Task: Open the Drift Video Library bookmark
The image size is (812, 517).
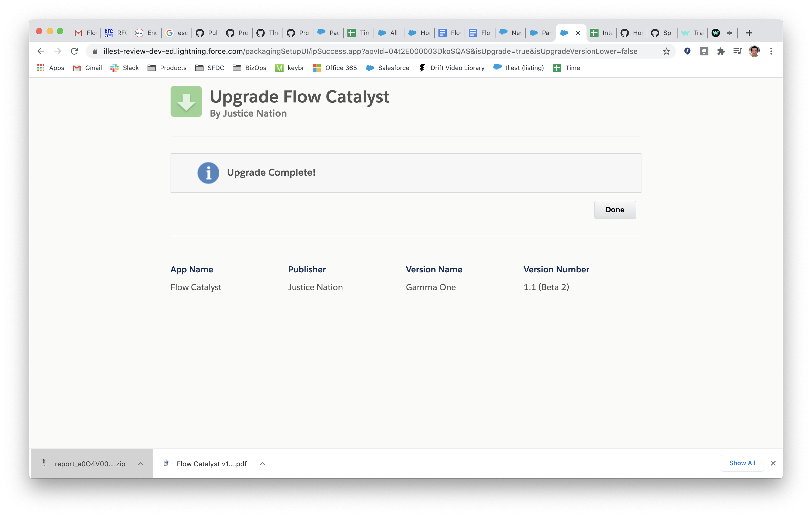Action: tap(451, 68)
